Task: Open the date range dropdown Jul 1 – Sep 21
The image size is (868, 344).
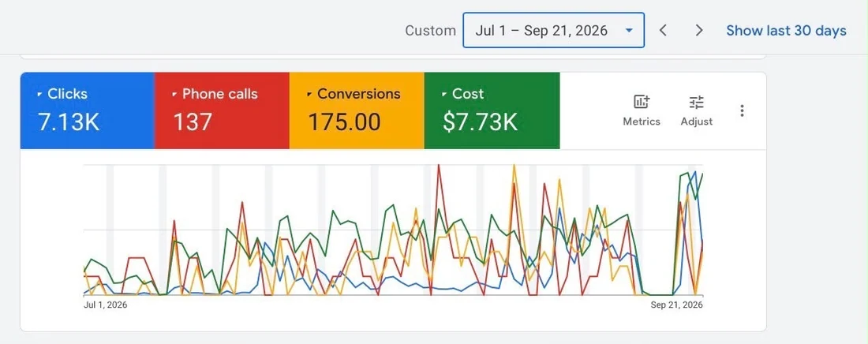Action: [x=554, y=30]
